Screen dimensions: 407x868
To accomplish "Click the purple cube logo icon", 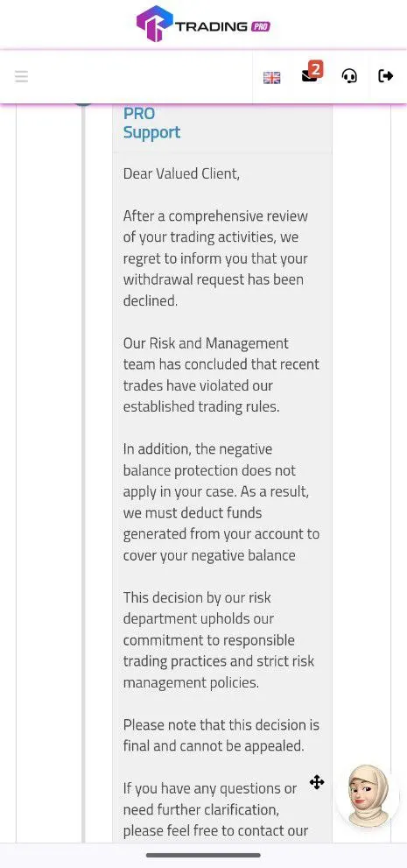I will point(155,24).
